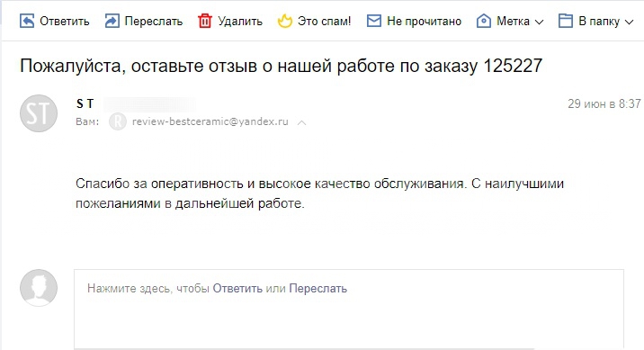Click the user silhouette avatar beside reply box
The height and width of the screenshot is (350, 644).
coord(39,288)
